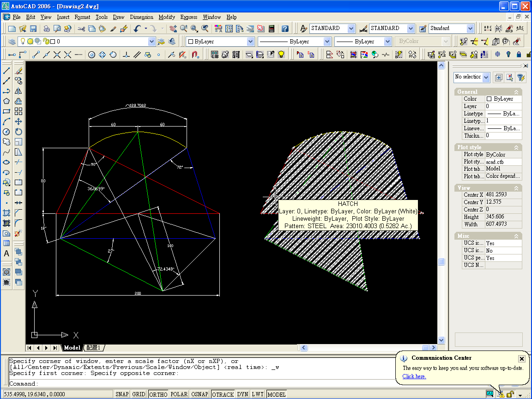This screenshot has height=399, width=532.
Task: Toggle OSNAP in status bar
Action: (199, 394)
